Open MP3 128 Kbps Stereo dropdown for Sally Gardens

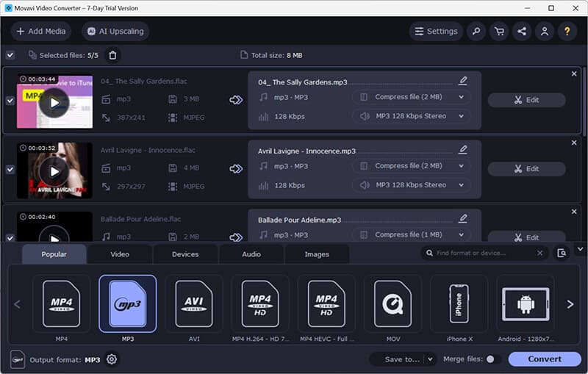(x=412, y=116)
